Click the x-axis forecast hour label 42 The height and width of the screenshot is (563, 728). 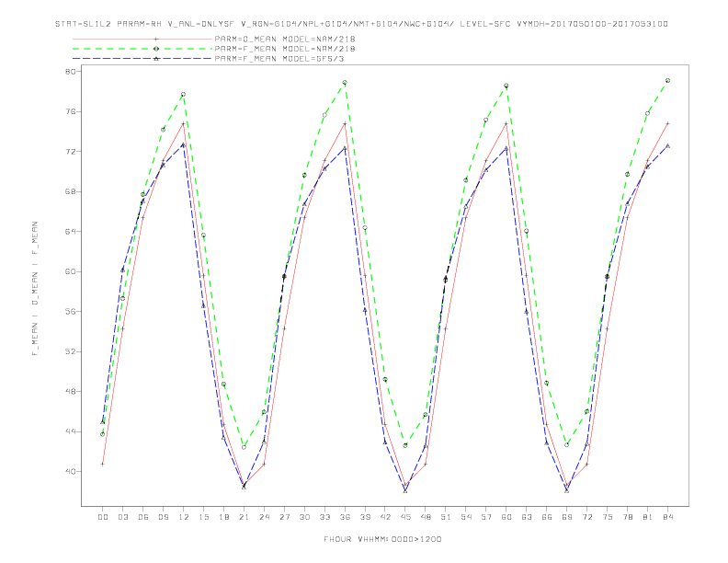pyautogui.click(x=385, y=517)
